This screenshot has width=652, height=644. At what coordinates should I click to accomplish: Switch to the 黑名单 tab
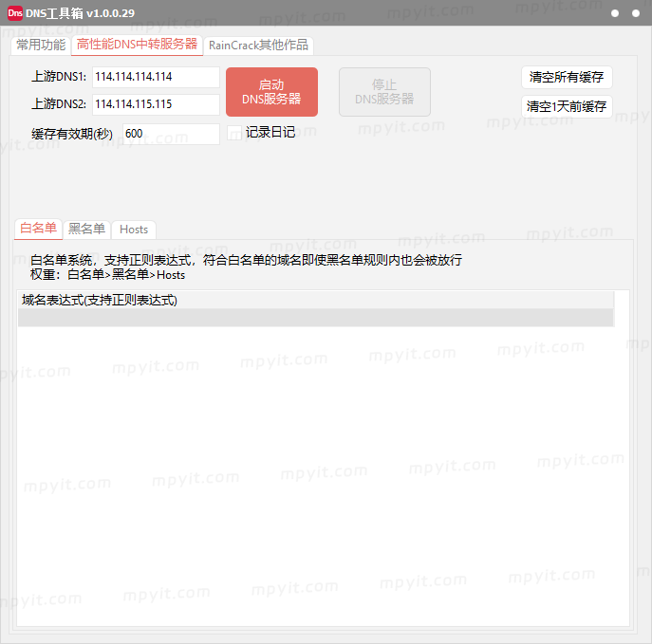coord(86,229)
